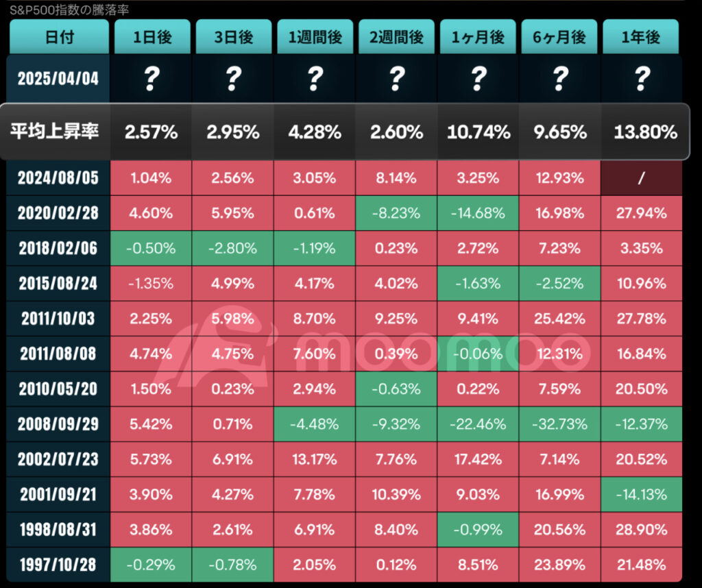Click the question mark under 1年後
Viewport: 702px width, 588px height.
coord(642,79)
